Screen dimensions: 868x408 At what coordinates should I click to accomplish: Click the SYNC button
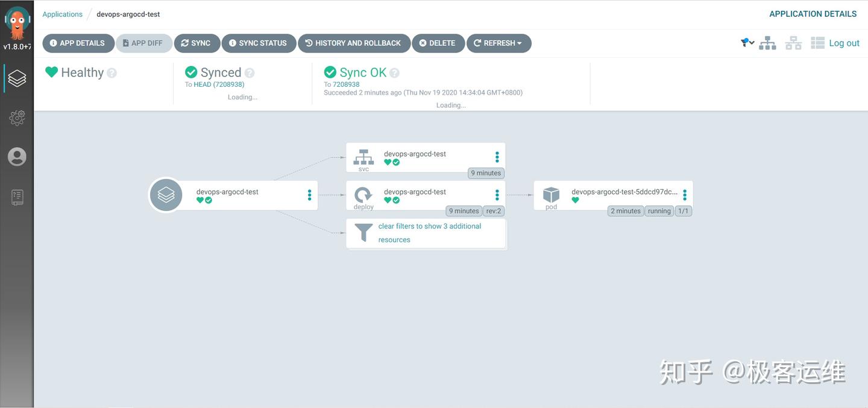[197, 43]
